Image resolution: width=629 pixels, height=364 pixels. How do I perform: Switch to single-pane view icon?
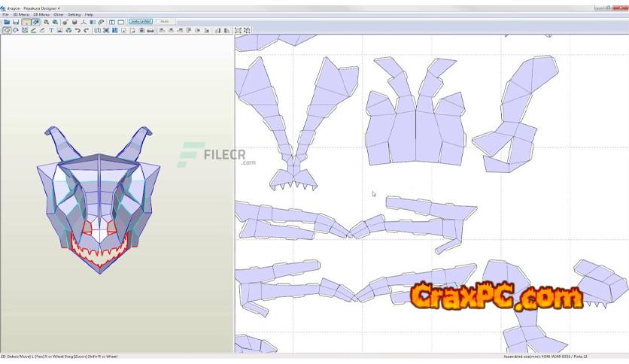point(120,22)
